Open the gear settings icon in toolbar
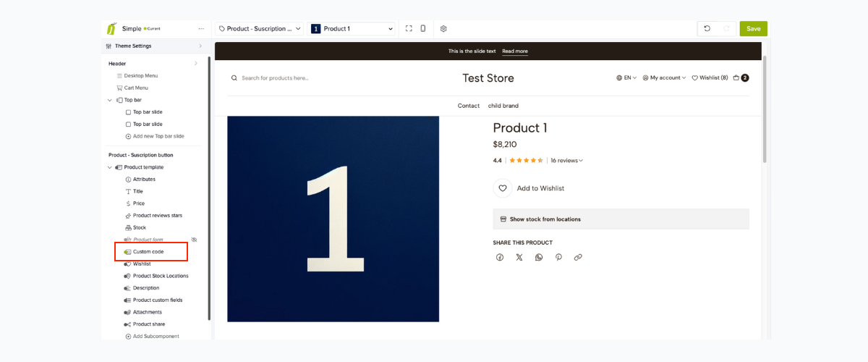 (x=443, y=29)
